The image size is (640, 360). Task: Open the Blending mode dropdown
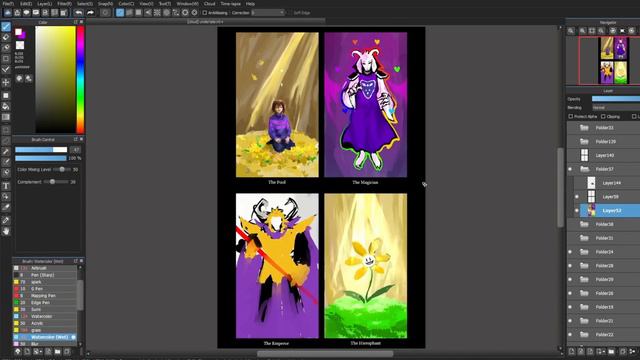coord(616,108)
